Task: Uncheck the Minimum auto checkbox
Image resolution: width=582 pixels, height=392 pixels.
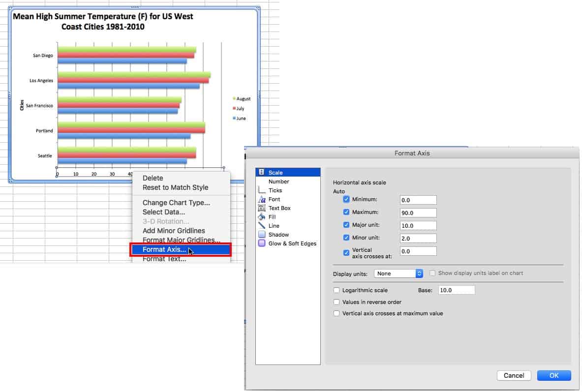Action: (346, 200)
